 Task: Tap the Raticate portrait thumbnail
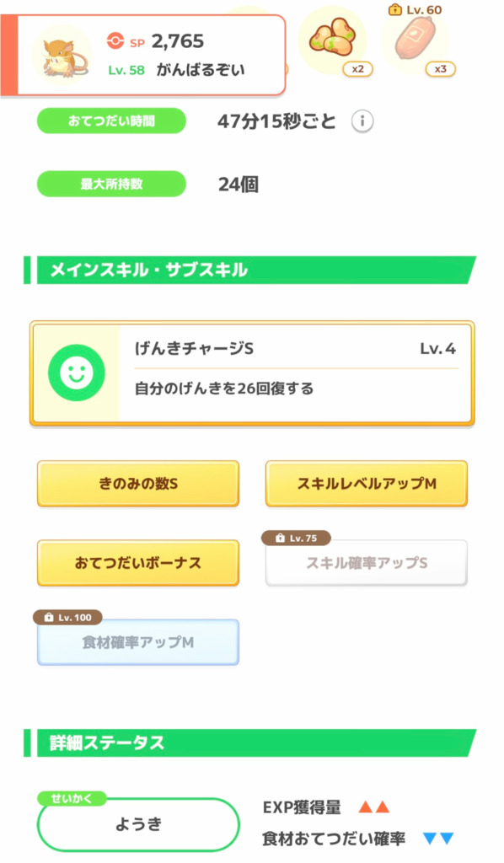pyautogui.click(x=62, y=55)
